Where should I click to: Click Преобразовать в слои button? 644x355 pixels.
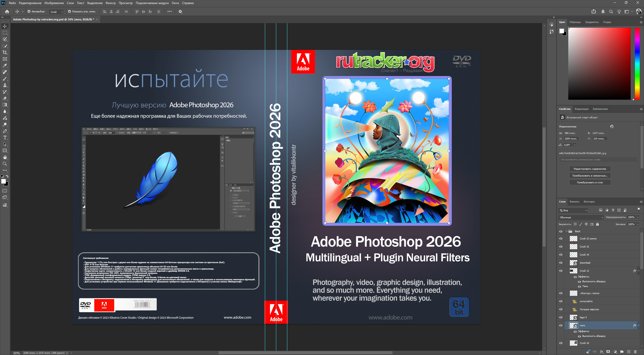[x=590, y=182]
